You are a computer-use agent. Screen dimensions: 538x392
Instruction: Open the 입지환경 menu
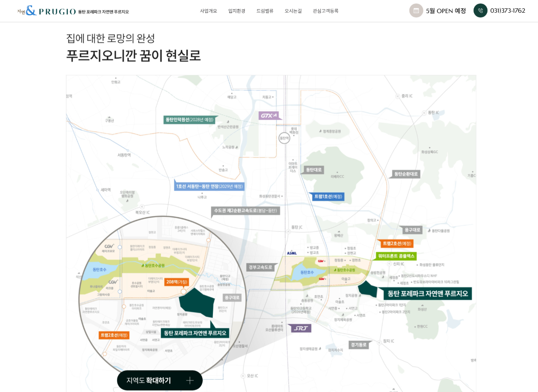237,11
